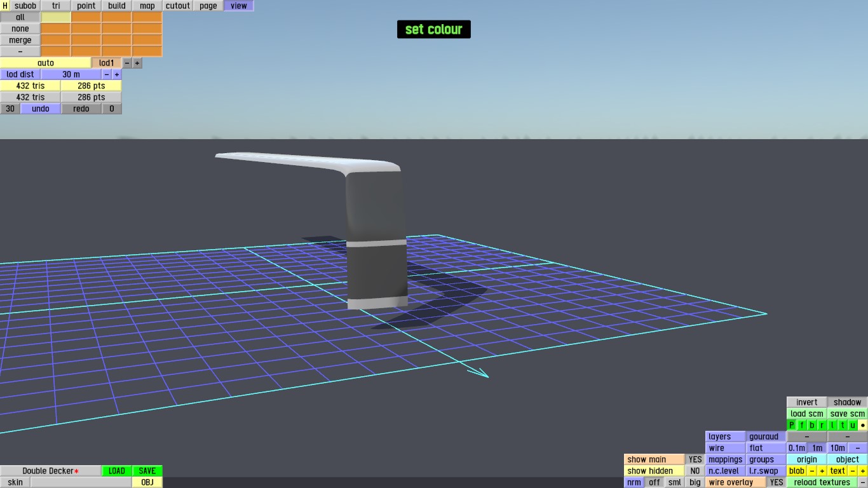Click the empty skin name field
This screenshot has width=868, height=488.
[81, 482]
